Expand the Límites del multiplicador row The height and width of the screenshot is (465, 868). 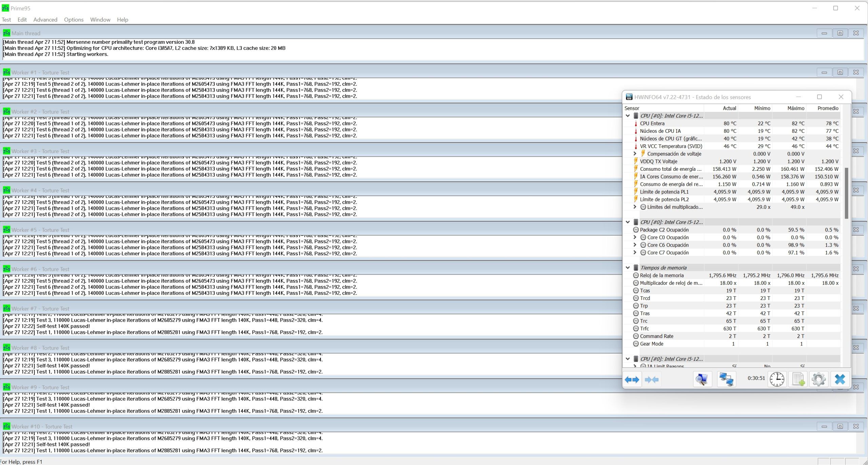click(x=635, y=207)
